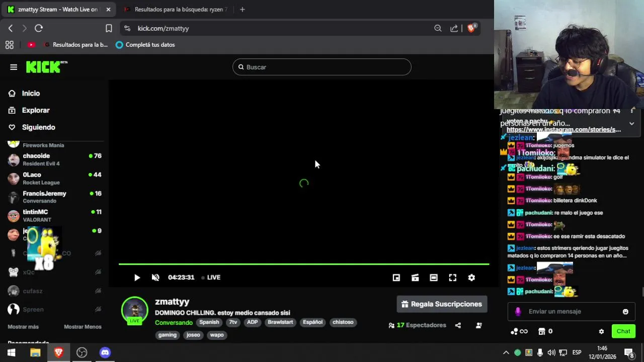Toggle theater mode in the player
Viewport: 644px width, 362px height.
click(434, 278)
